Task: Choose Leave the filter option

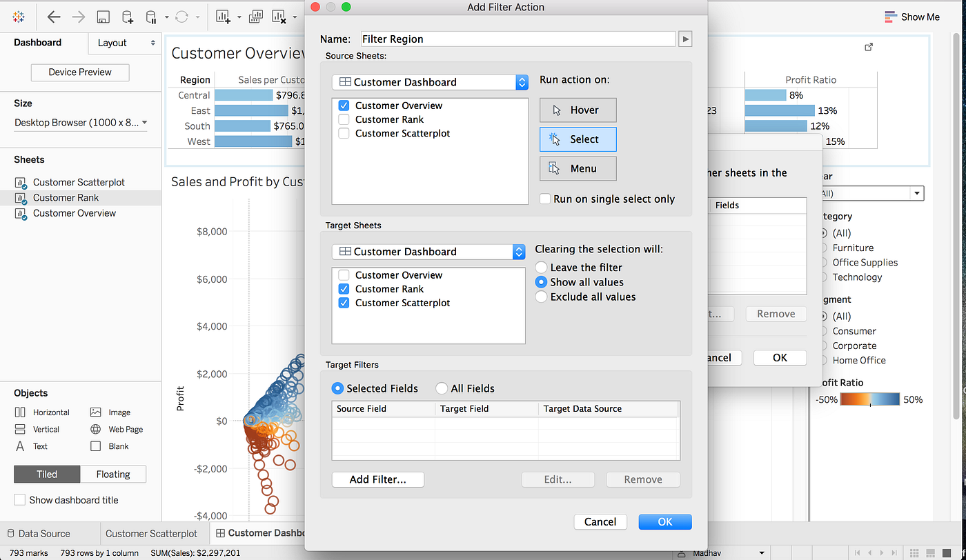Action: [x=541, y=268]
